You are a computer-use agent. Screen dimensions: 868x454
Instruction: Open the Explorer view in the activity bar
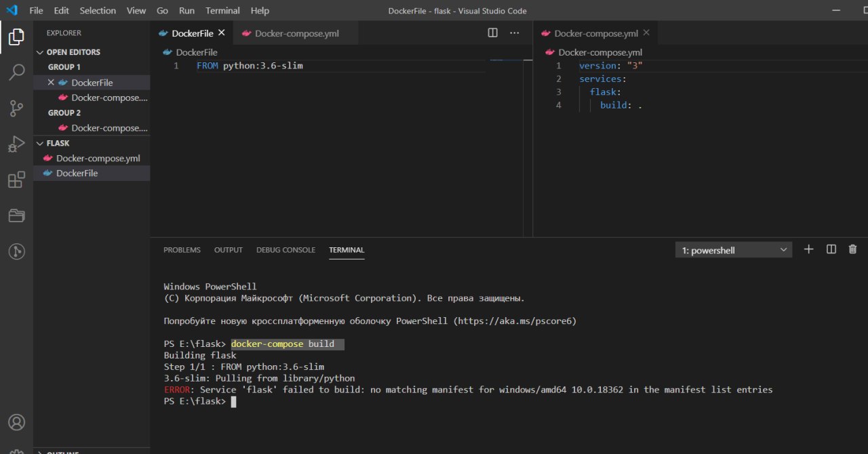click(16, 37)
